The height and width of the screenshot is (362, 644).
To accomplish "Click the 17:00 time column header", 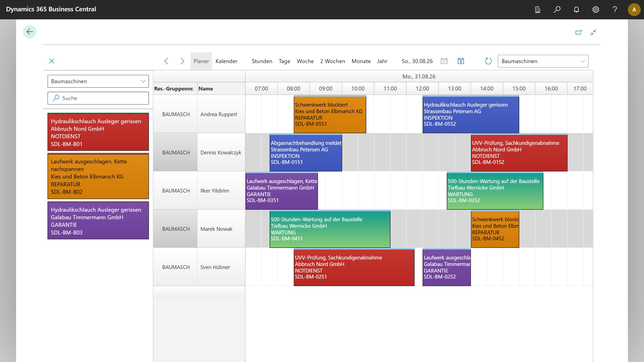I will click(x=580, y=88).
